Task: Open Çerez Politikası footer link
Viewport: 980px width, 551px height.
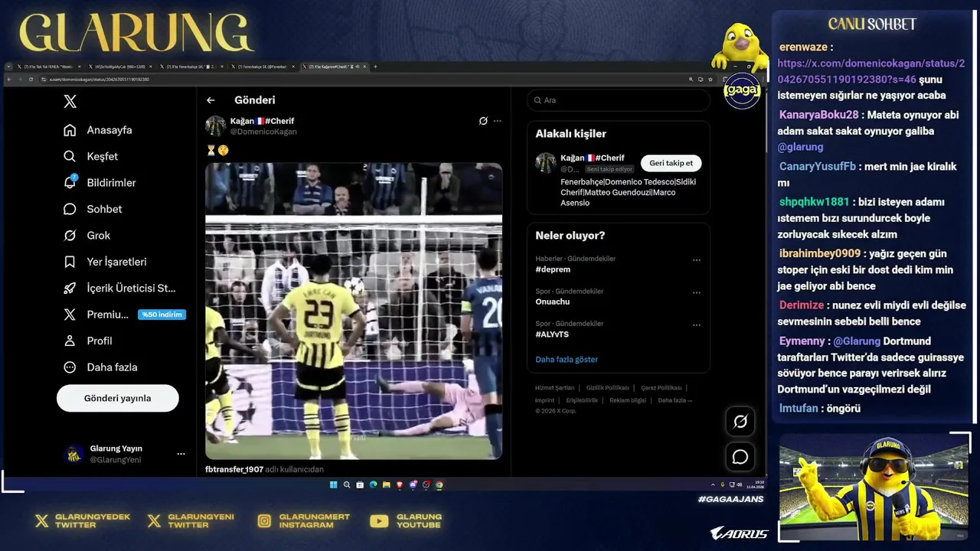Action: 661,388
